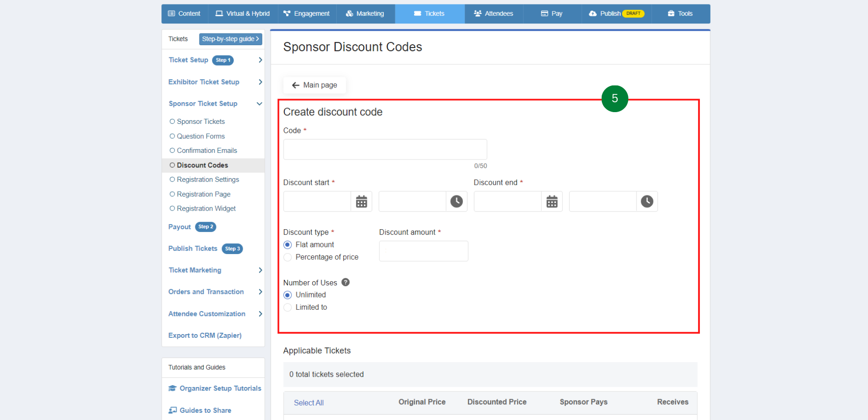Open the Orders and Transaction link
Viewport: 868px width, 420px height.
[x=206, y=292]
